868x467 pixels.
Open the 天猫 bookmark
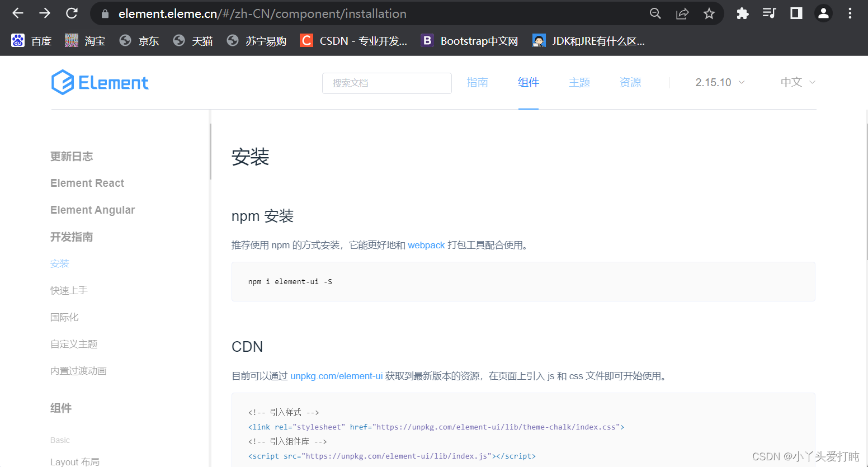pos(192,41)
